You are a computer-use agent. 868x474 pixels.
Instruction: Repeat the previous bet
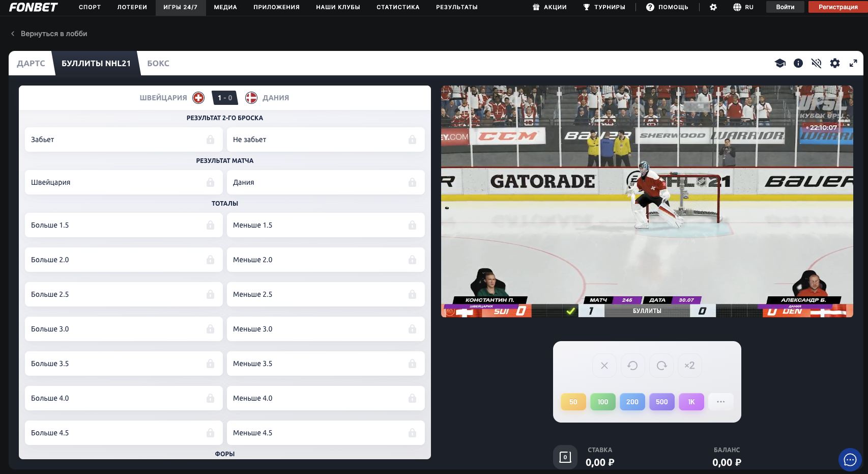[x=661, y=366]
